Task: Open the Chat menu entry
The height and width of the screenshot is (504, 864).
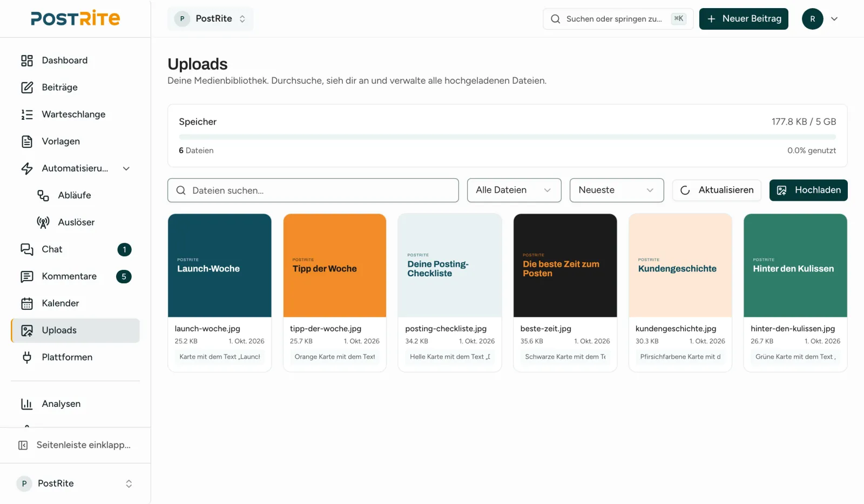Action: pos(75,249)
